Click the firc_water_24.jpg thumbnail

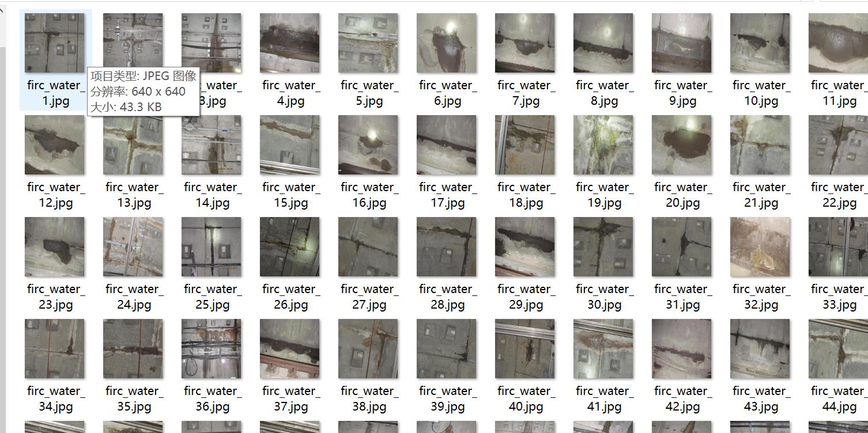click(133, 247)
